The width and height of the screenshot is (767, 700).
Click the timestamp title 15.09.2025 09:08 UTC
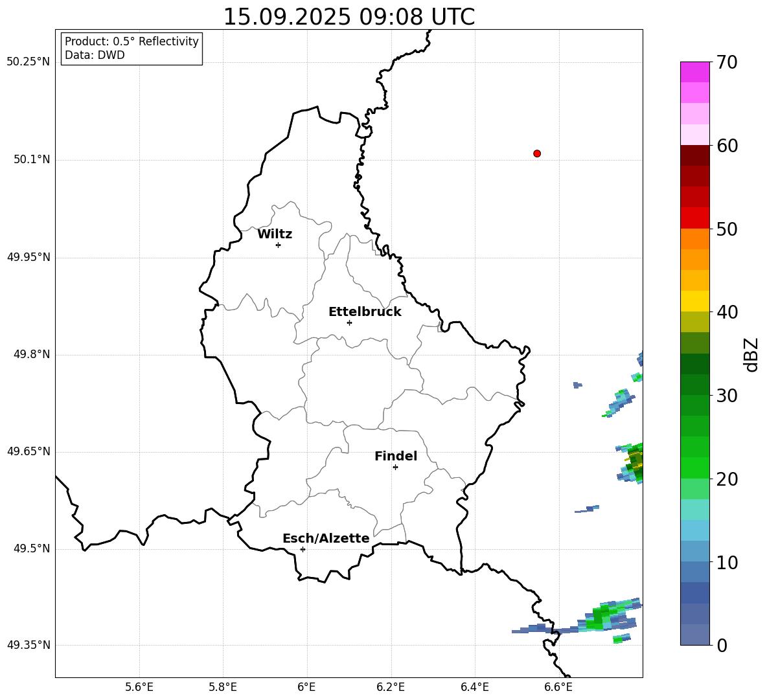coord(349,17)
